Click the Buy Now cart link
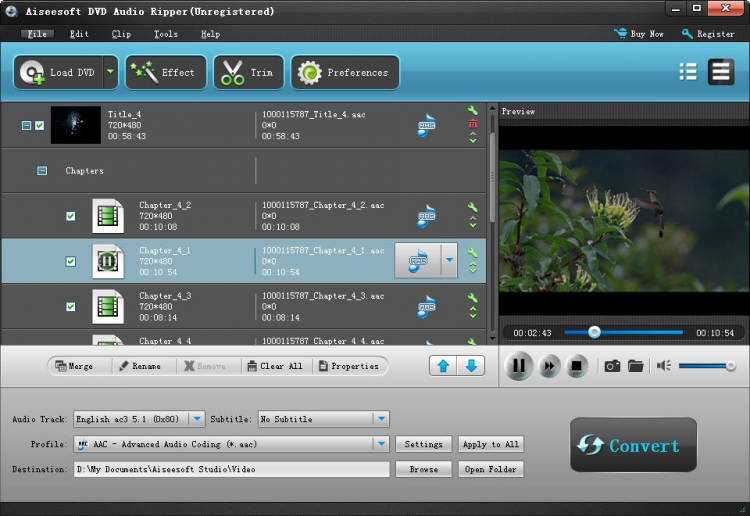750x516 pixels. pyautogui.click(x=639, y=33)
